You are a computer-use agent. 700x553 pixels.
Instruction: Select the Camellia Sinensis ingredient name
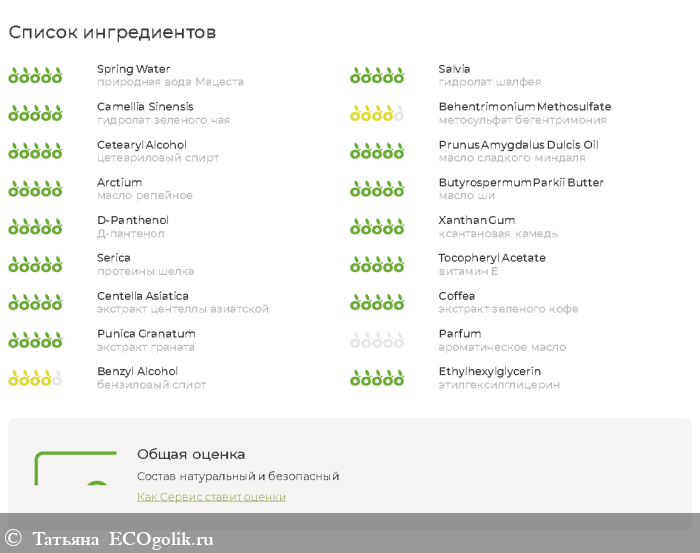(x=145, y=107)
